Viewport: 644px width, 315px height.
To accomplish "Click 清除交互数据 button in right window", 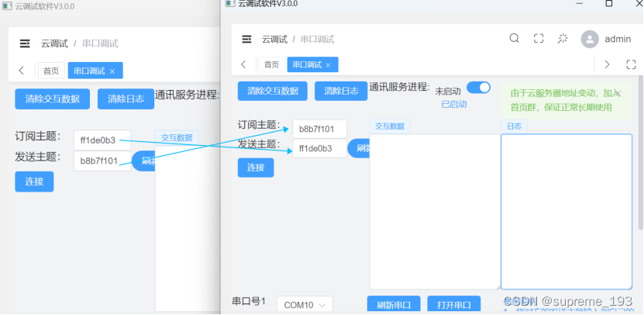I will [x=273, y=91].
